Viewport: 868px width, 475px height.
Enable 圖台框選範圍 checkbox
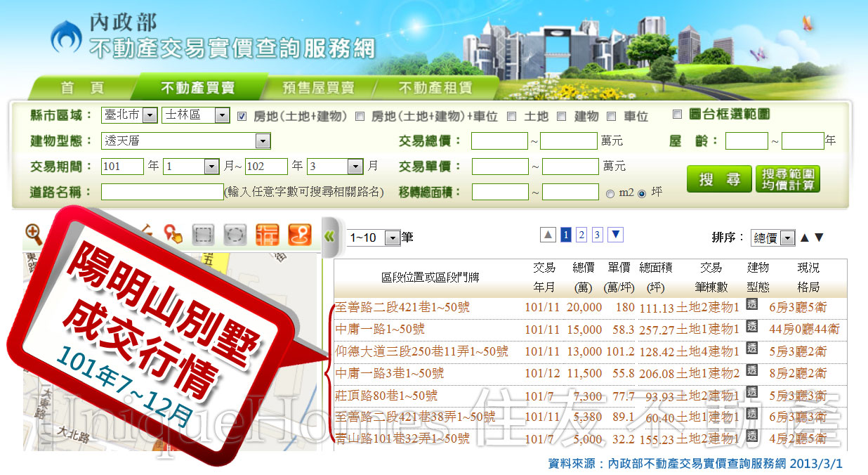point(678,114)
